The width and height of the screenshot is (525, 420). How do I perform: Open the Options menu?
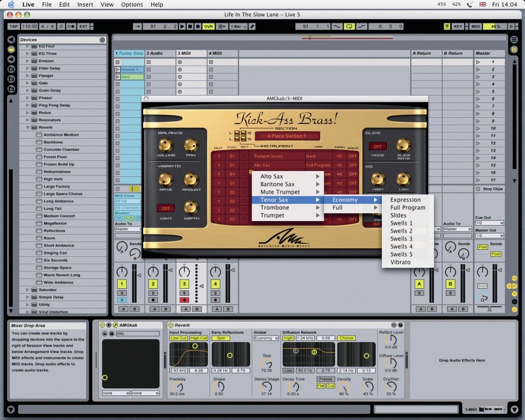coord(132,4)
